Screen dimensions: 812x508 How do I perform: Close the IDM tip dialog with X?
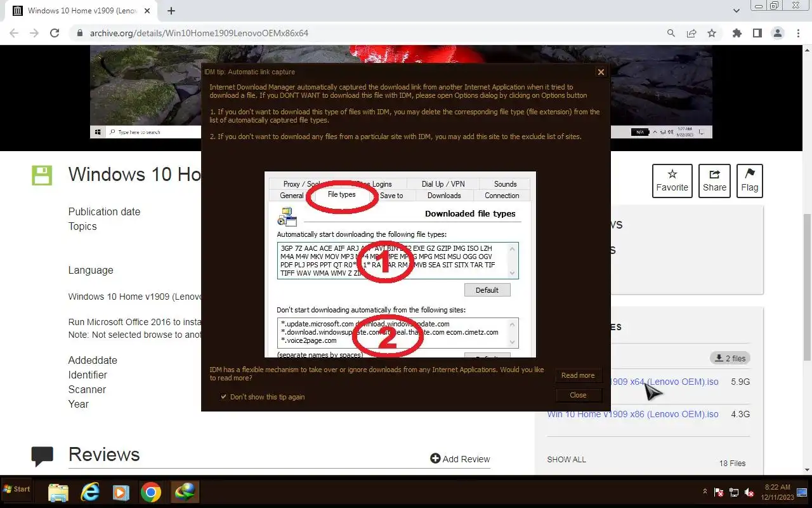click(601, 72)
